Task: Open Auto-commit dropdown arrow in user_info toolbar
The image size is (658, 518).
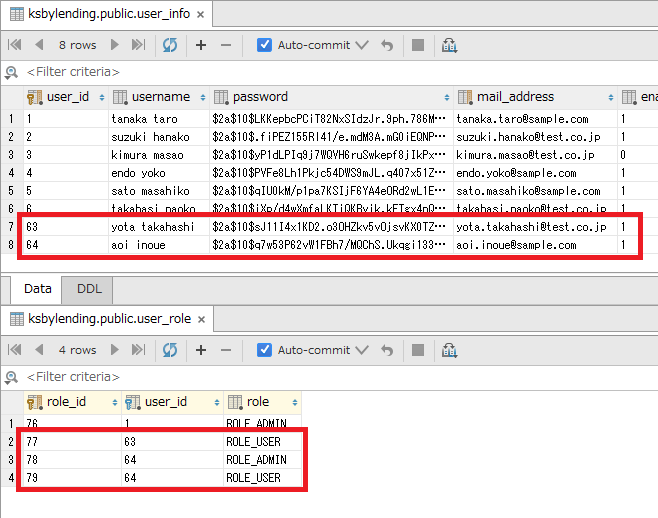Action: pos(362,45)
